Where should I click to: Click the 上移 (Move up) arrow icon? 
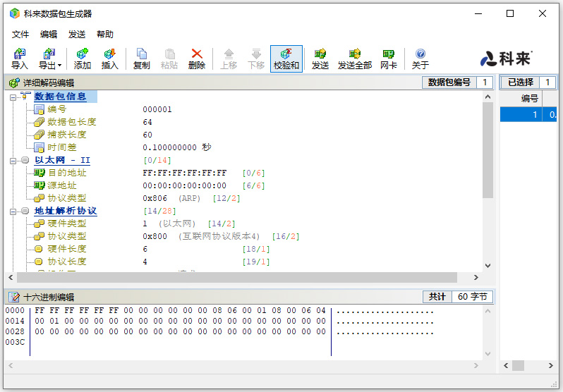[x=229, y=59]
